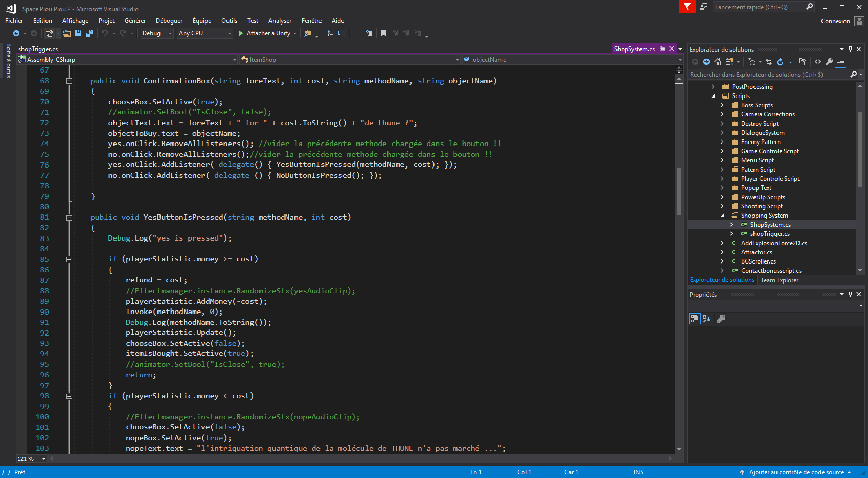
Task: Toggle pin on the Explorateur de solutions panel
Action: [x=851, y=49]
